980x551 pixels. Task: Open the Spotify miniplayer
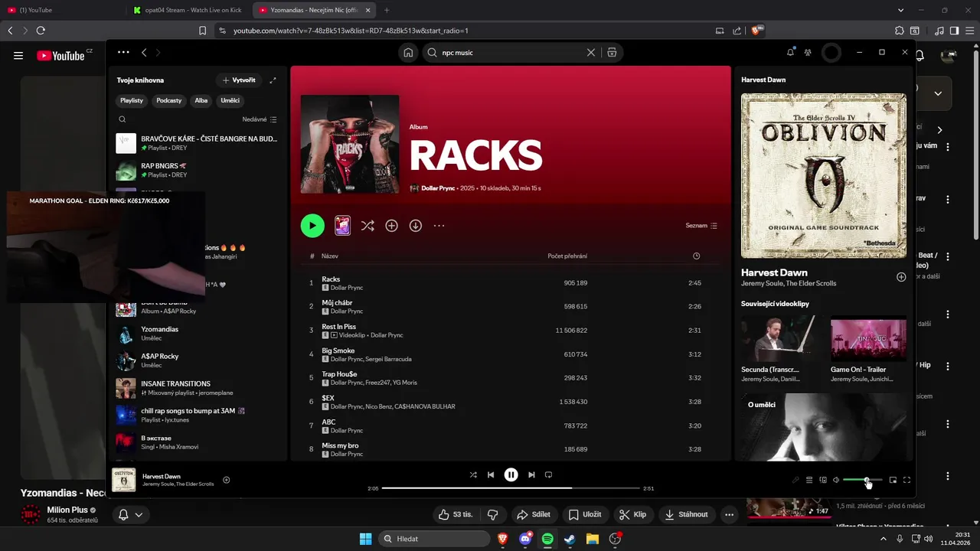click(893, 480)
